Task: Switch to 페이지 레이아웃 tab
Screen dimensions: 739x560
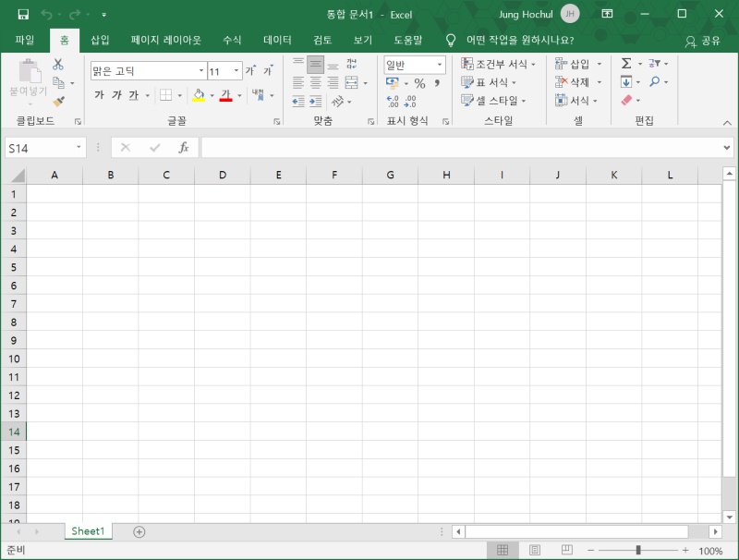Action: tap(166, 40)
